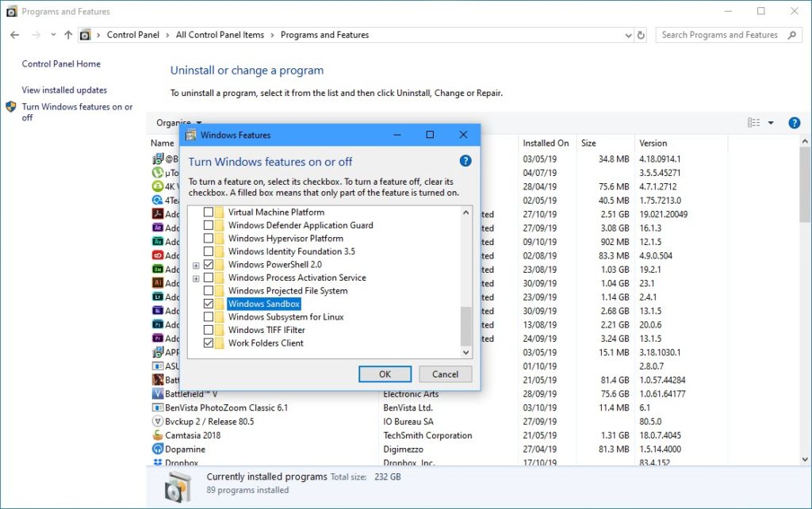Click the Bvckup 2 program icon

pyautogui.click(x=158, y=422)
